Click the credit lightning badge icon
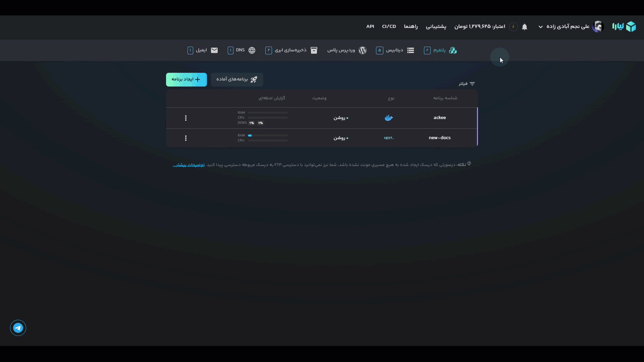 tap(513, 27)
